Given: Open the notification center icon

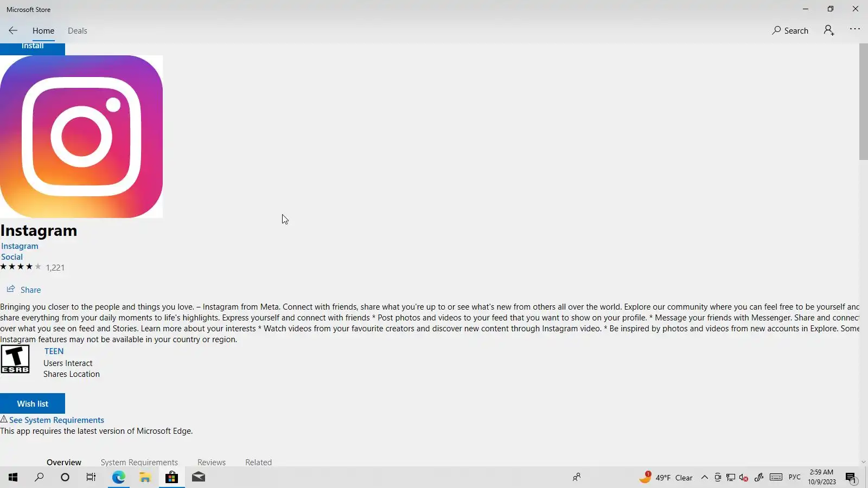Looking at the screenshot, I should 851,478.
